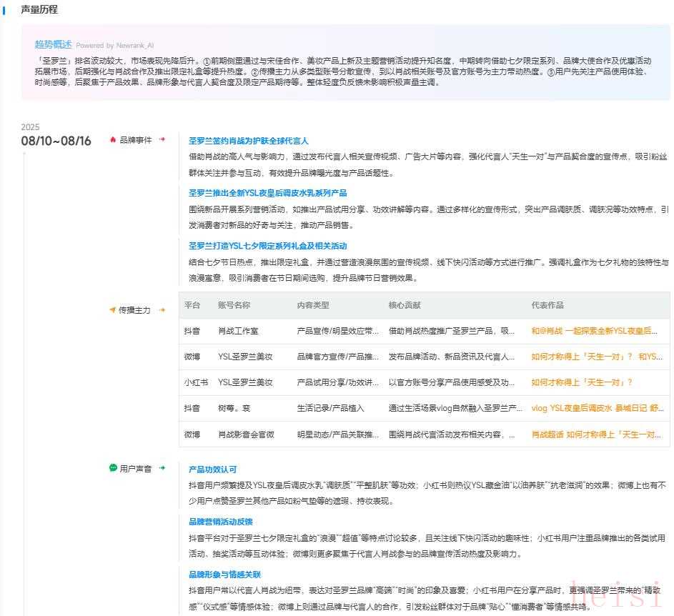Open the 肖战超话 如何才称得上 link

596,434
